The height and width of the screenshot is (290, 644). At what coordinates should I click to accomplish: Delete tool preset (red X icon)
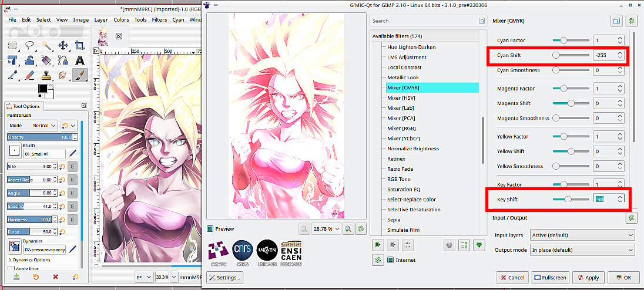click(x=55, y=277)
